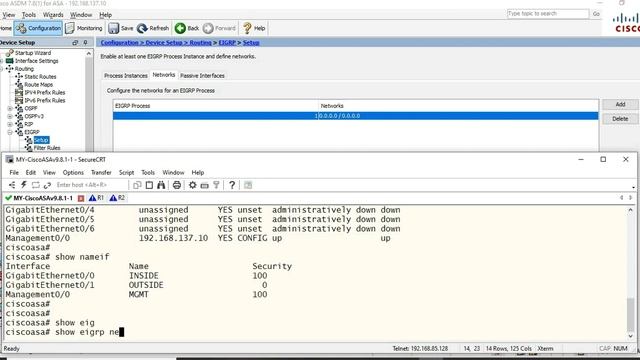
Task: Click SecureCRT filter funnel icon
Action: tap(216, 185)
